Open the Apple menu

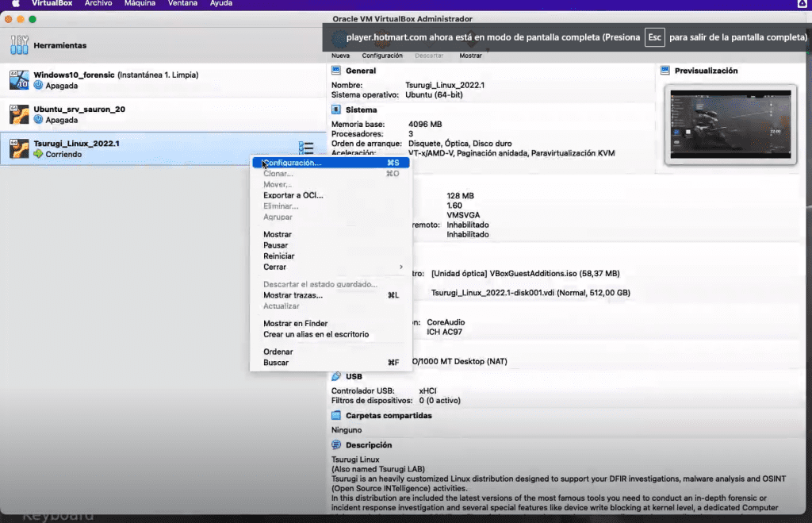tap(16, 4)
